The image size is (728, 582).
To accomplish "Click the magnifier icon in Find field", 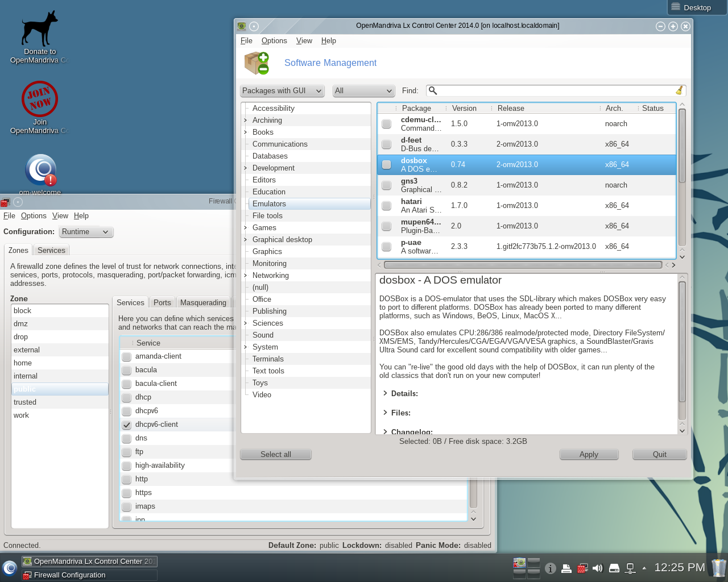I will click(433, 90).
